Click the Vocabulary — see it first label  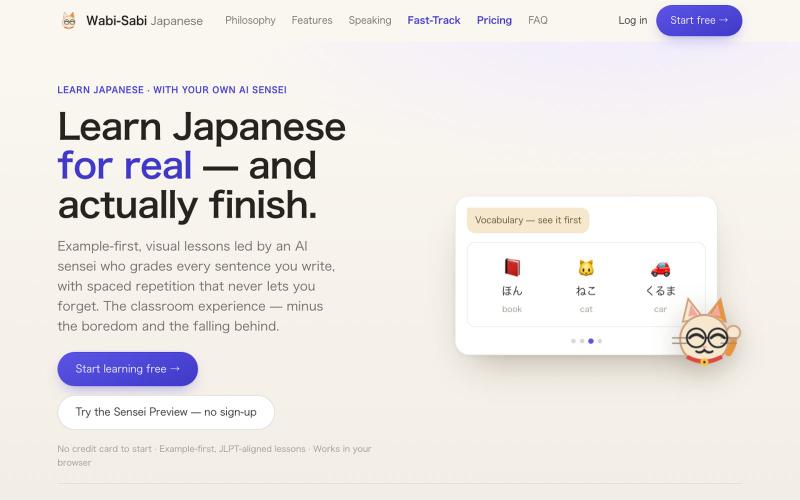pos(528,220)
